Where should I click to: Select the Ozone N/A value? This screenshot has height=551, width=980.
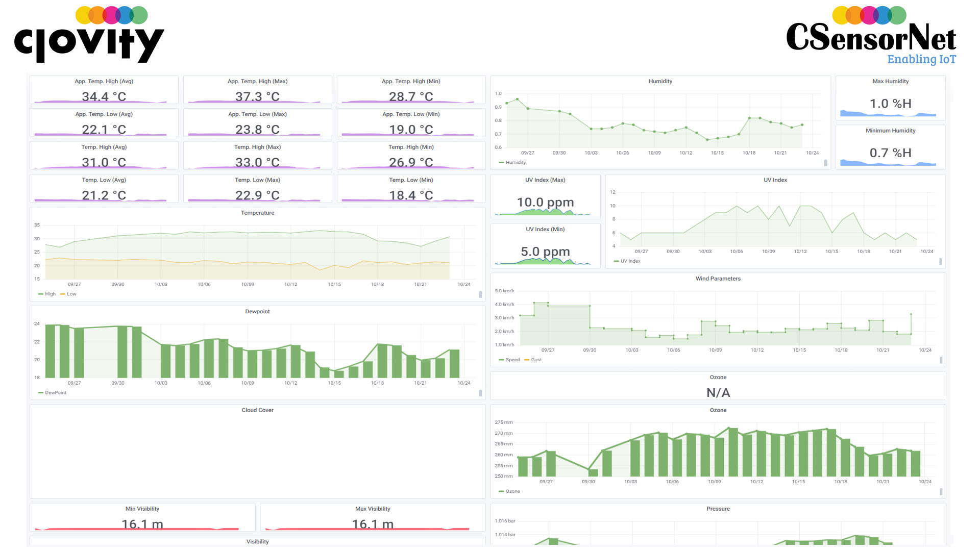pos(718,393)
